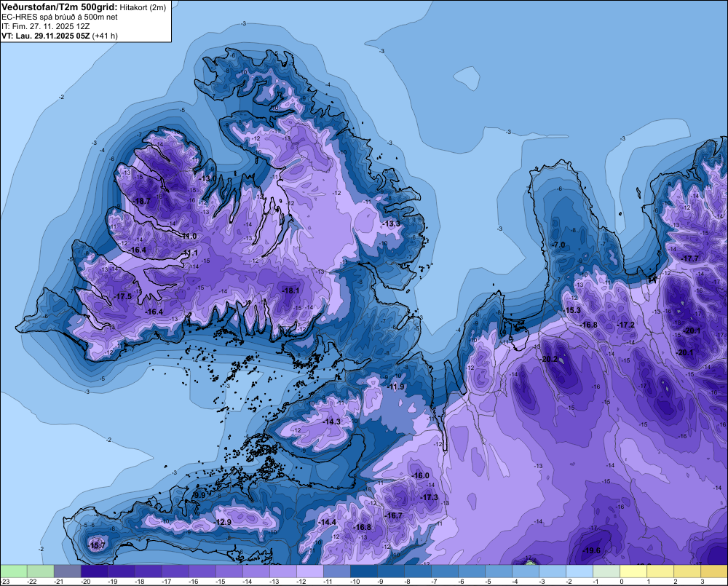The image size is (728, 586).
Task: Click the -17.2 temperature label
Action: point(625,325)
